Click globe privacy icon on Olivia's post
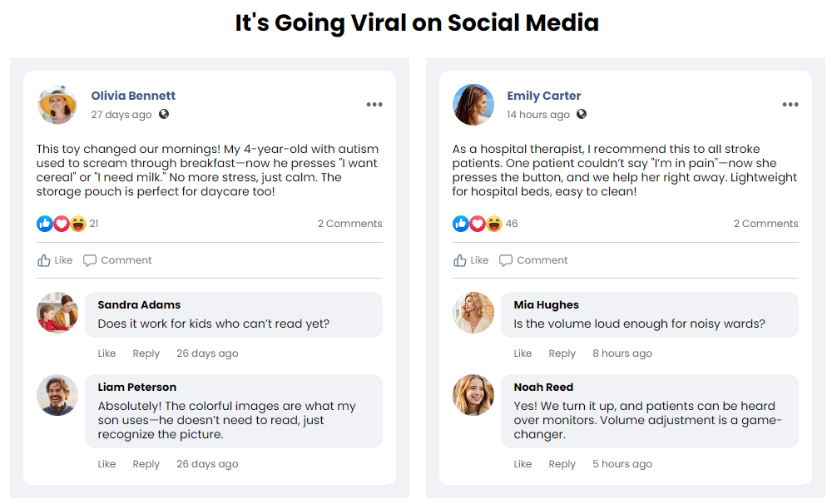Viewport: 832px width, 504px height. pyautogui.click(x=164, y=115)
